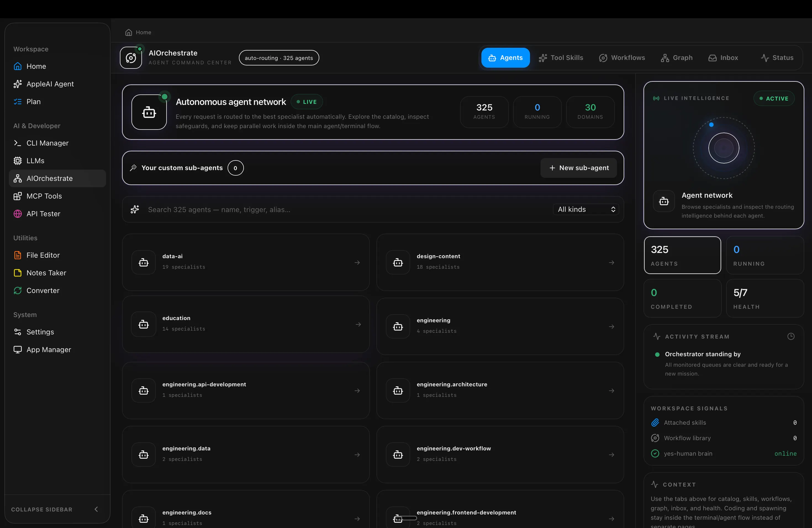Click the Notes Taker icon

click(17, 273)
